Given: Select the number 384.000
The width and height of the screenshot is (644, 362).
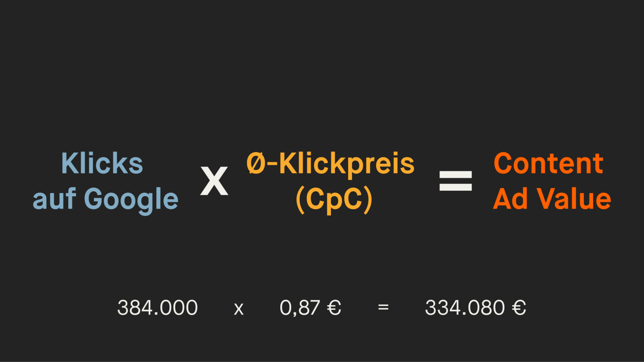Looking at the screenshot, I should [x=157, y=308].
